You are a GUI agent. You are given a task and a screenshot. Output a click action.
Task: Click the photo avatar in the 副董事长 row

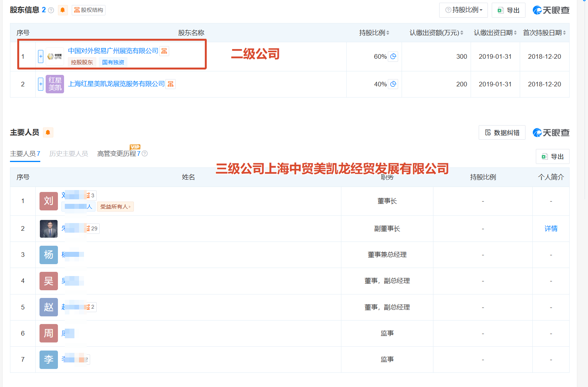[x=49, y=229]
